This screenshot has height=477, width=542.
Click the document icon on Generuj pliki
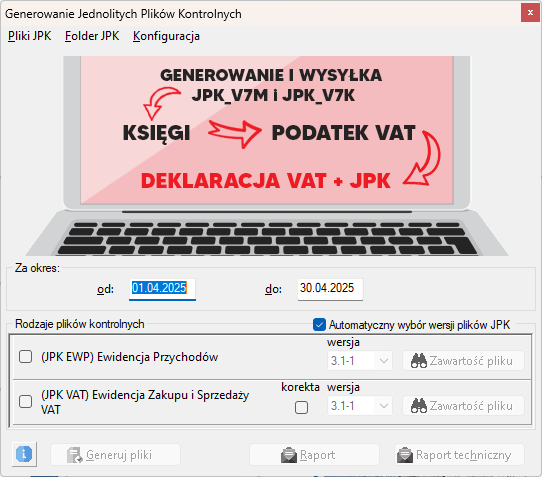[x=74, y=455]
